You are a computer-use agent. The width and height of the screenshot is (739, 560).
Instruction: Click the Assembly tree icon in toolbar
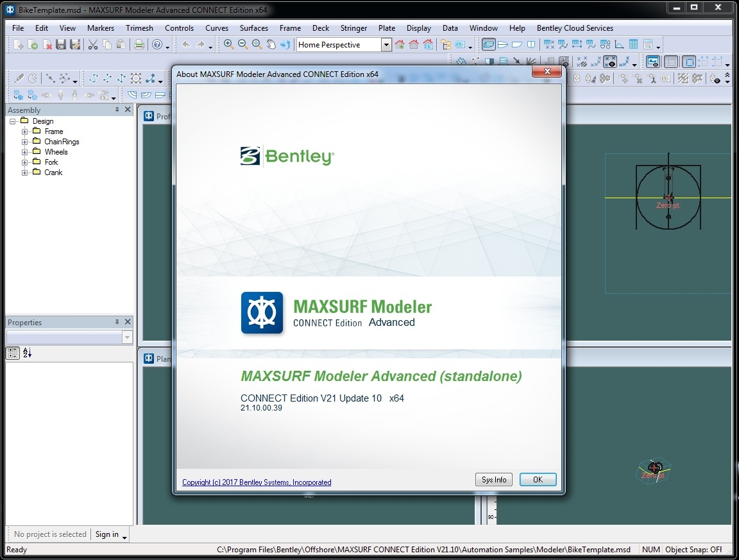446,44
